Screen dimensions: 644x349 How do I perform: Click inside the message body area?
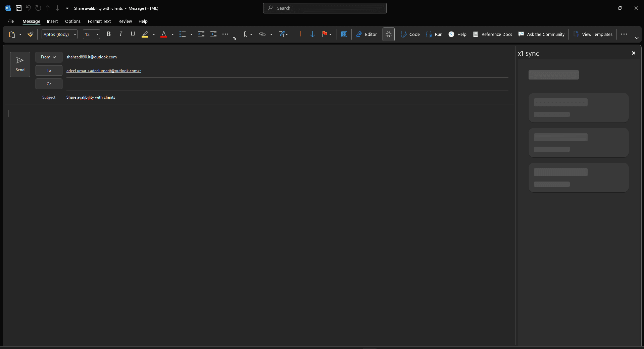pyautogui.click(x=258, y=225)
